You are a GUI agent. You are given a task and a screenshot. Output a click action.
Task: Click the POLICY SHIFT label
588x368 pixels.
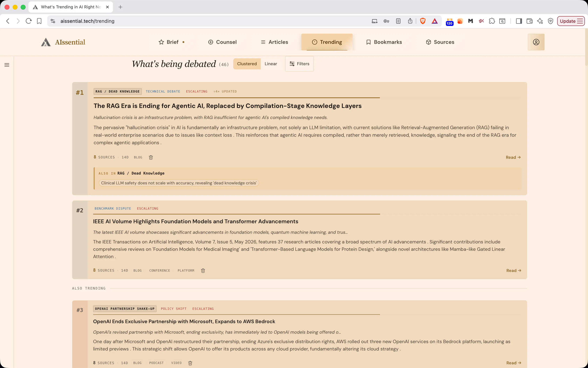tap(174, 309)
